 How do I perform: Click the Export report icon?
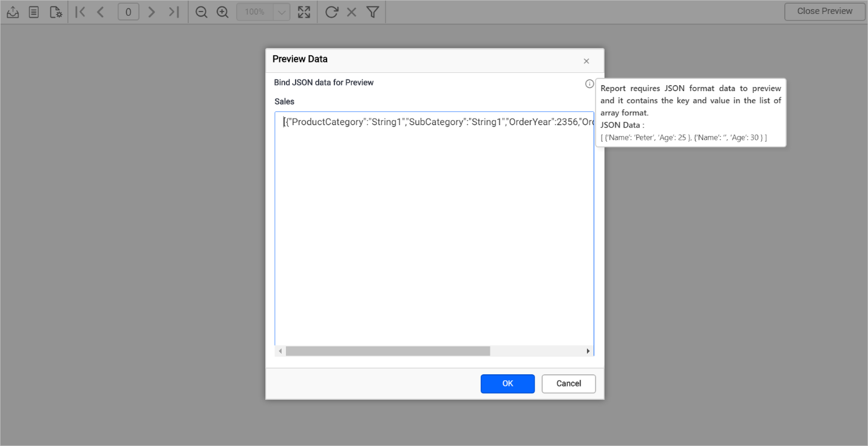[13, 12]
